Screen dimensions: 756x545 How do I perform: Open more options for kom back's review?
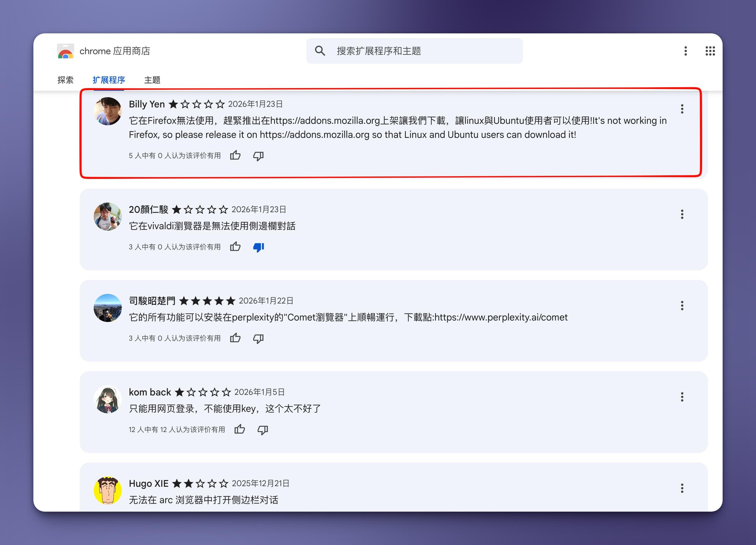(x=682, y=397)
